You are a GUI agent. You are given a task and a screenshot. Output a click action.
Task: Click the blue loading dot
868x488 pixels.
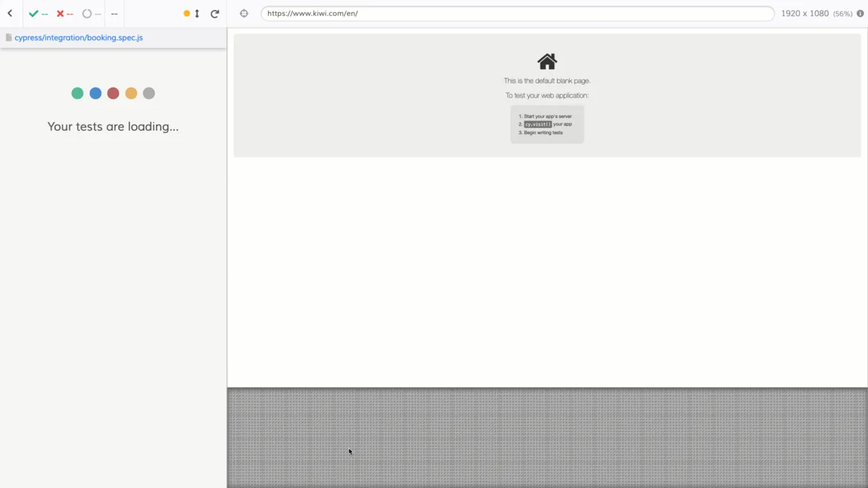tap(96, 94)
